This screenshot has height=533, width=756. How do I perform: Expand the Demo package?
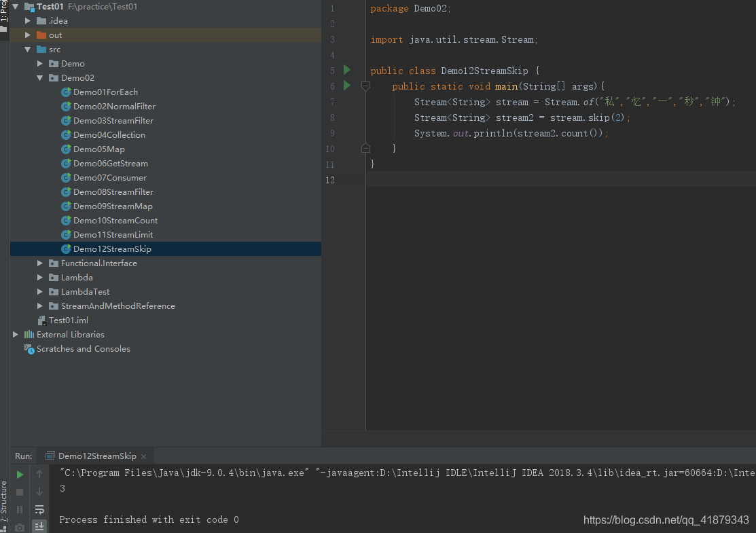[x=40, y=64]
